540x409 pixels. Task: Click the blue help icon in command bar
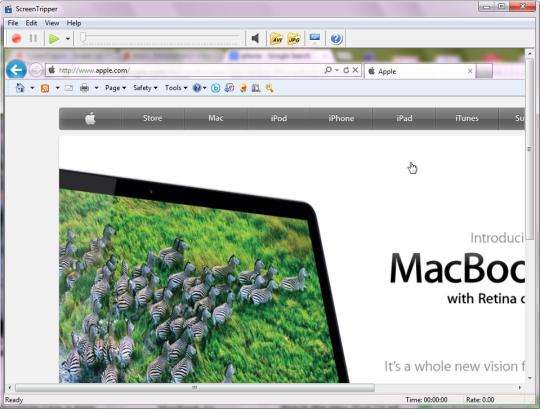[197, 88]
